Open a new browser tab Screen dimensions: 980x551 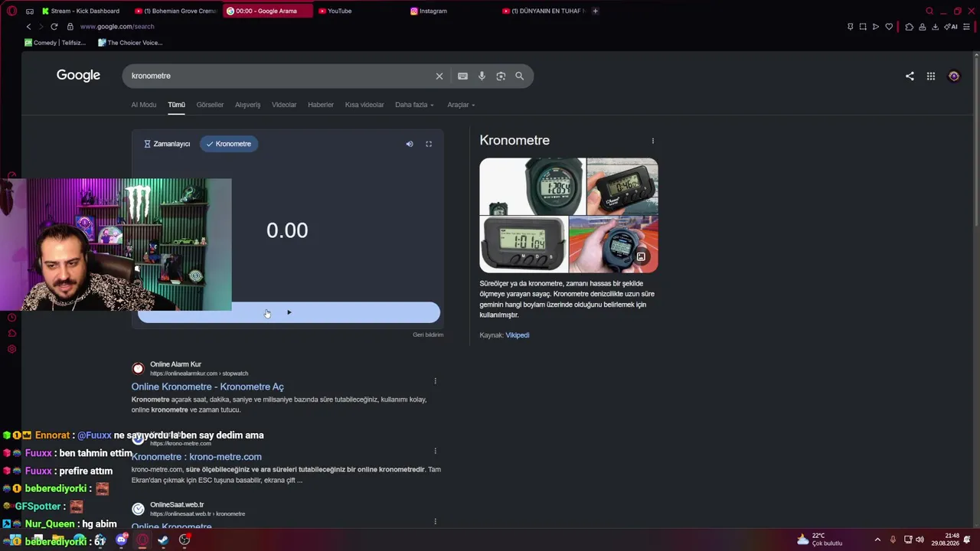point(596,11)
